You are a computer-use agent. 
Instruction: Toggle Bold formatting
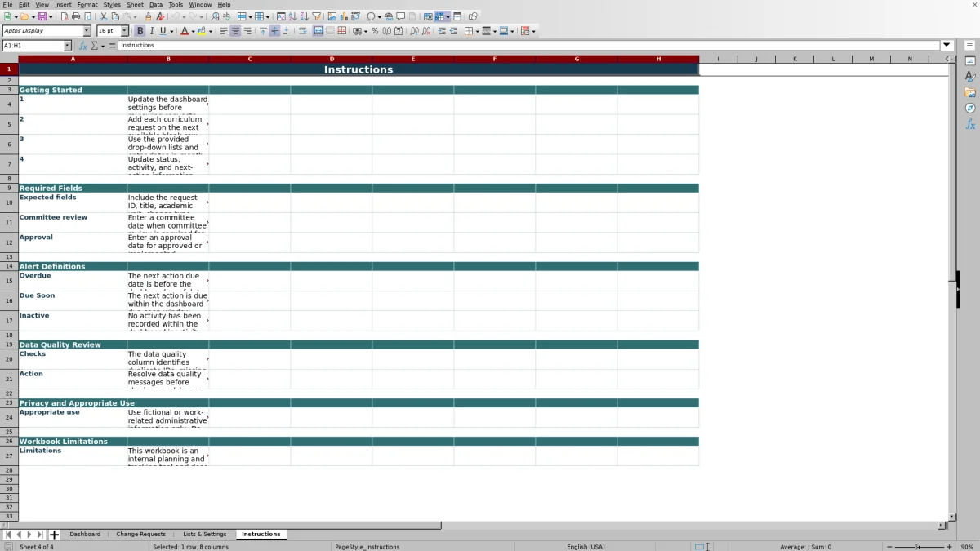[x=140, y=31]
